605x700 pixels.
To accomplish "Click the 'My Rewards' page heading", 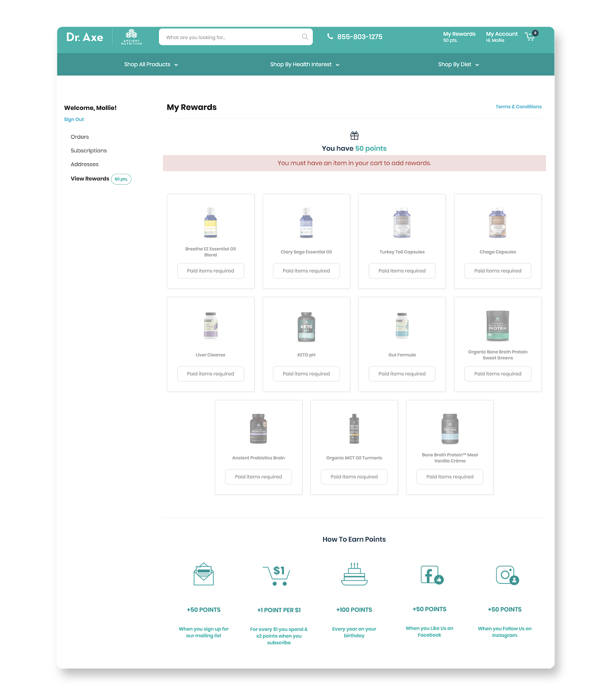I will (x=192, y=108).
